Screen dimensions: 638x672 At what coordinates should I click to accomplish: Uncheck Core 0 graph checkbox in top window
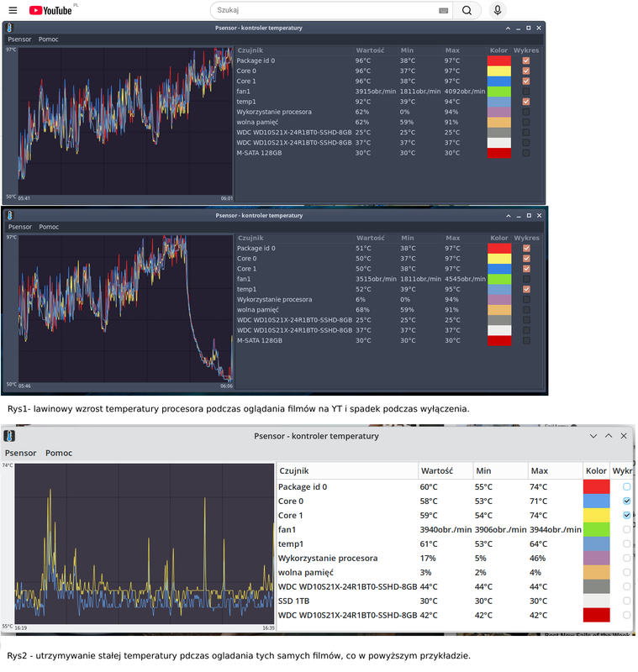coord(526,71)
